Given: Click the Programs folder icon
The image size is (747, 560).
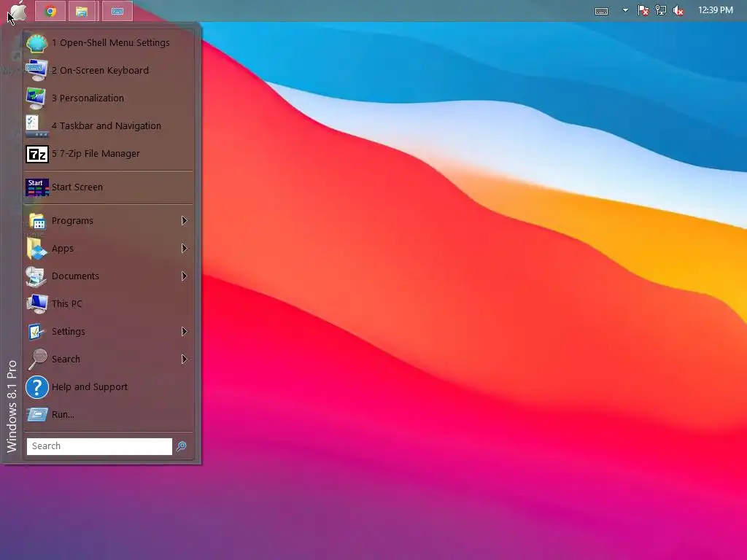Looking at the screenshot, I should [36, 221].
